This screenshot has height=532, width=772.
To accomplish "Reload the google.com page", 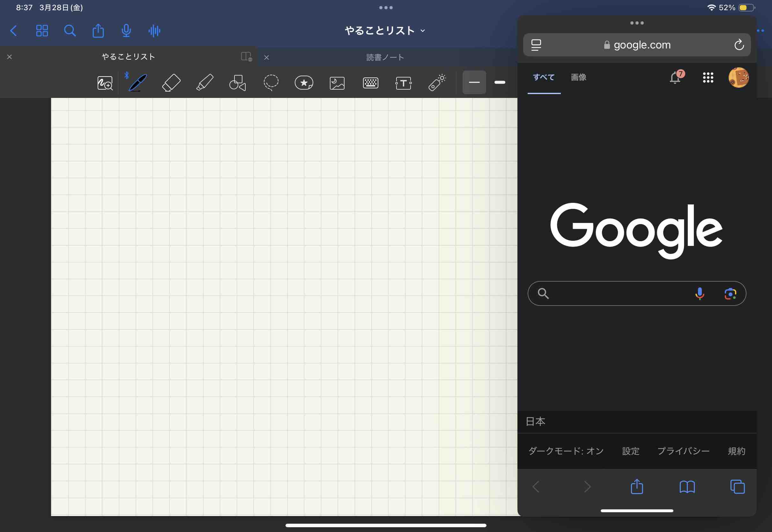I will tap(739, 45).
